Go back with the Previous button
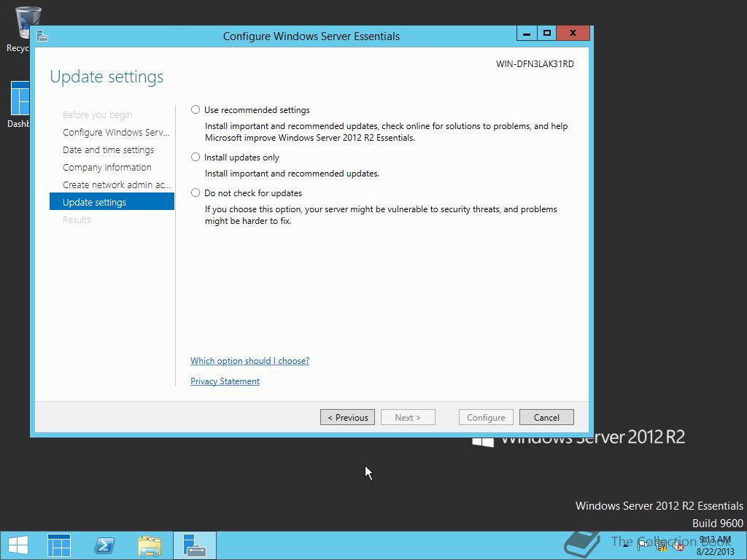This screenshot has width=747, height=560. pos(347,417)
